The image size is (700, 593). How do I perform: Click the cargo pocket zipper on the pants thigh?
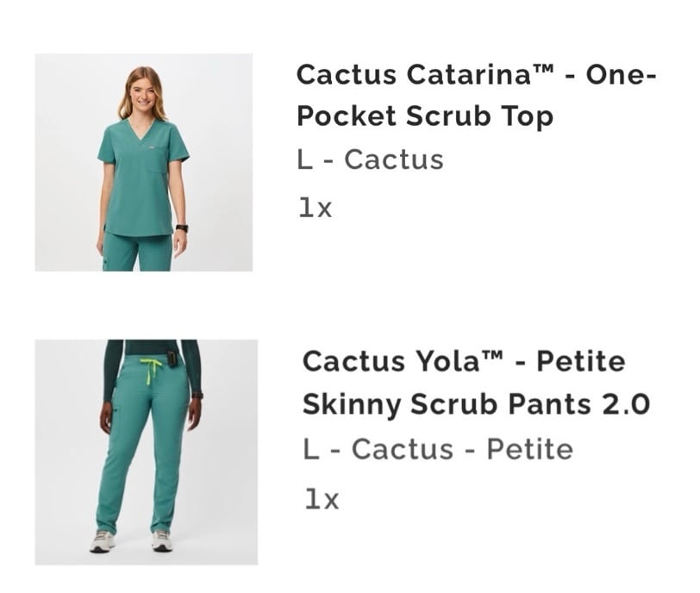tap(114, 410)
